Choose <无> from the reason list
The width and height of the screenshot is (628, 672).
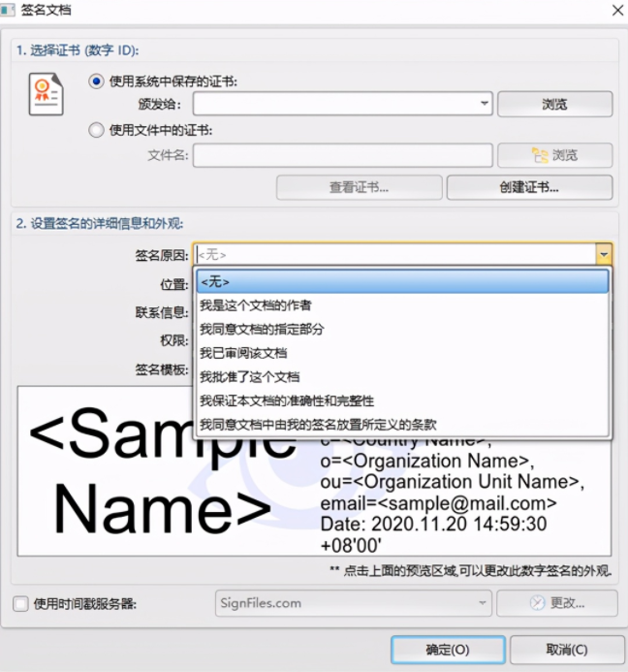(x=402, y=281)
